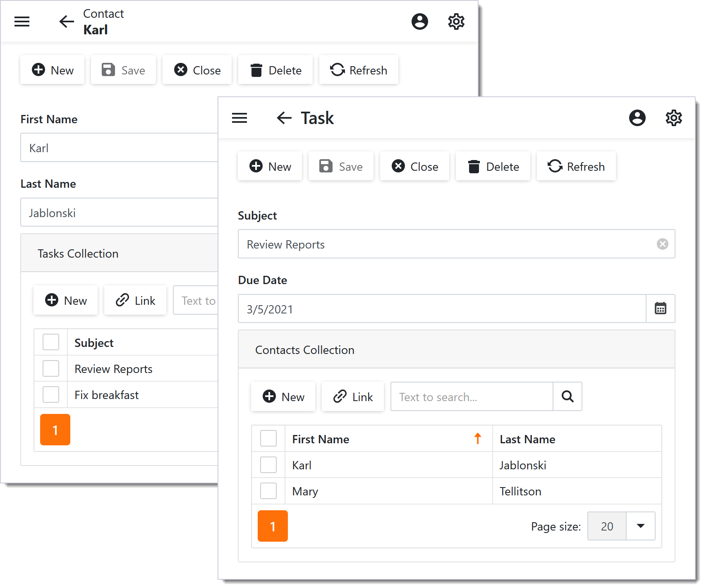The image size is (704, 588).
Task: Open user account icon in Task window
Action: pyautogui.click(x=637, y=118)
